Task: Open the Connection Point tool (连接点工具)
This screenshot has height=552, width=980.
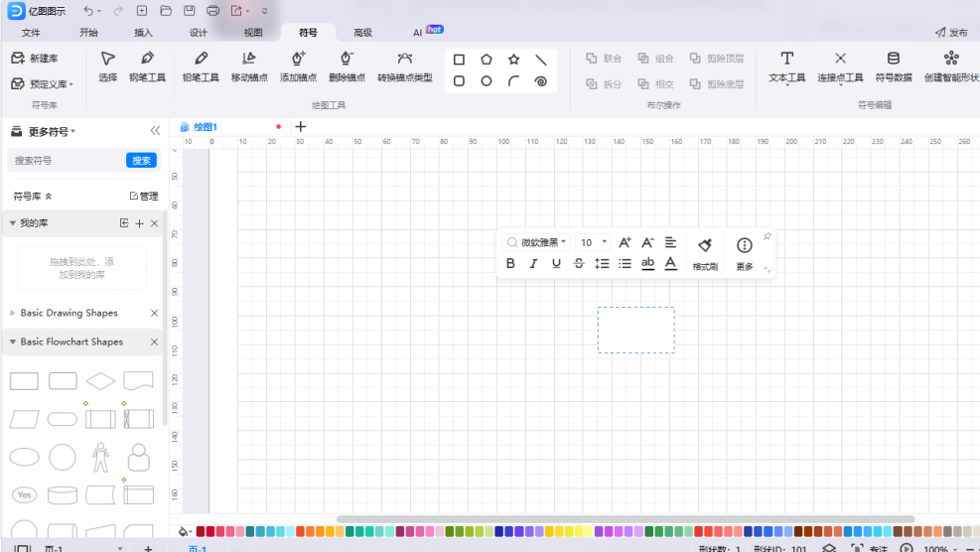Action: pos(840,67)
